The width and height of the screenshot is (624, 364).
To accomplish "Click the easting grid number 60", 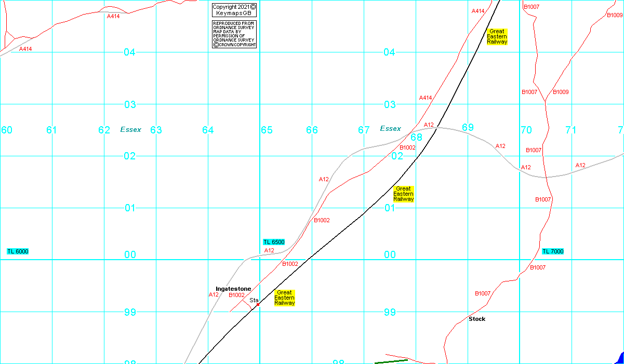I will pyautogui.click(x=7, y=130).
